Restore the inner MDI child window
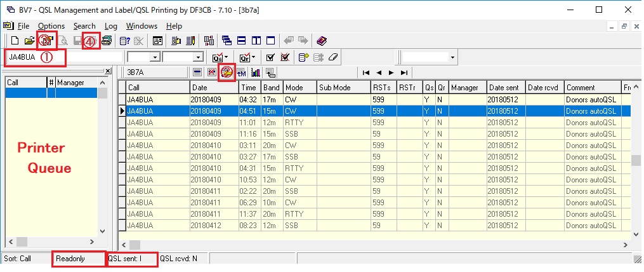 [x=624, y=26]
